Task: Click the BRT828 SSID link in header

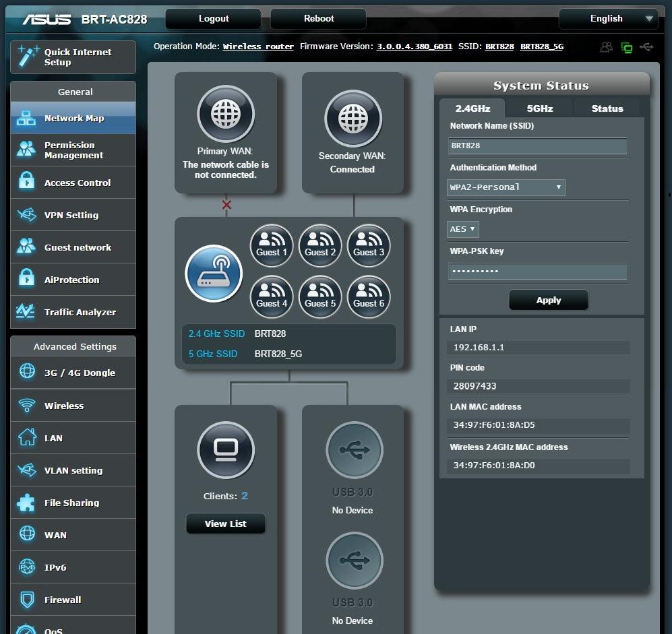Action: 499,46
